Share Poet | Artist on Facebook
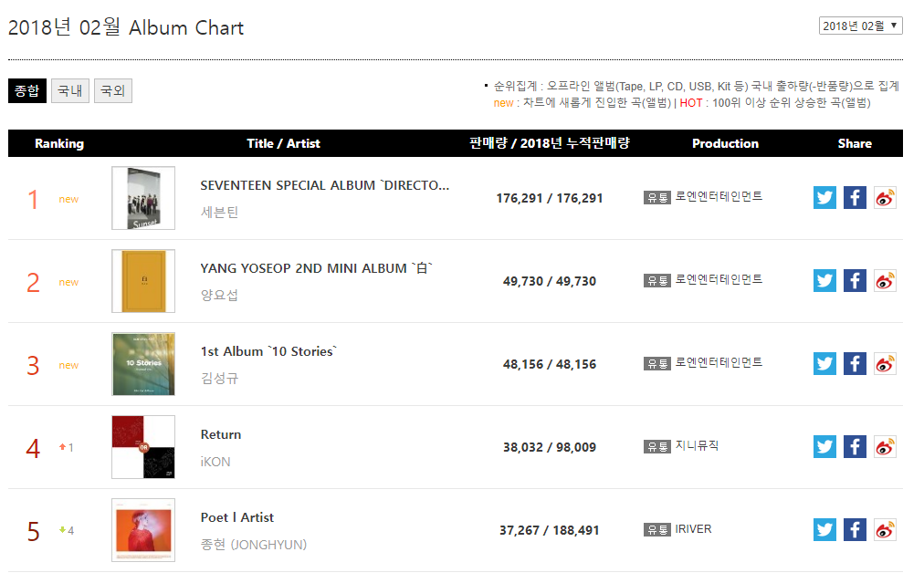 (x=855, y=529)
